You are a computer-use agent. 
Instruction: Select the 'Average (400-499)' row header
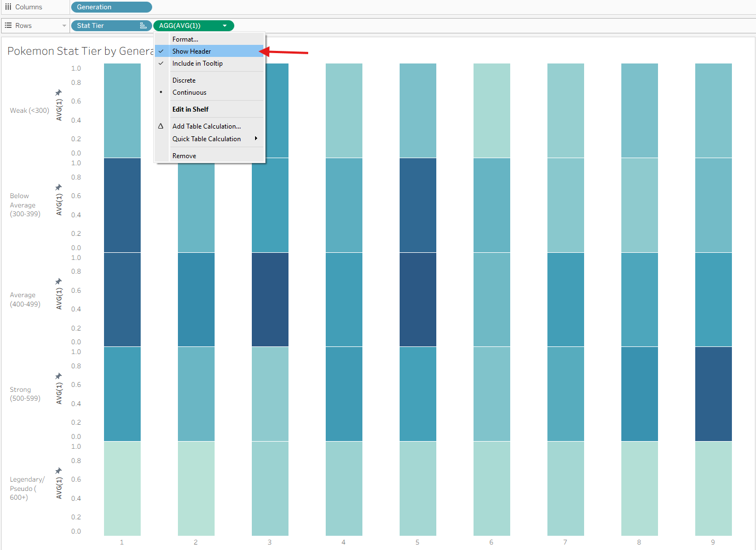(25, 299)
